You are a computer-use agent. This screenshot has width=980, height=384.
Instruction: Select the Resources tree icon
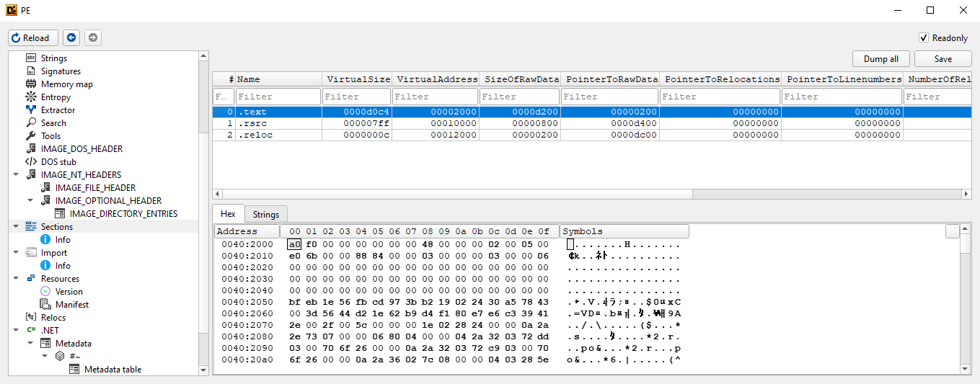click(30, 278)
